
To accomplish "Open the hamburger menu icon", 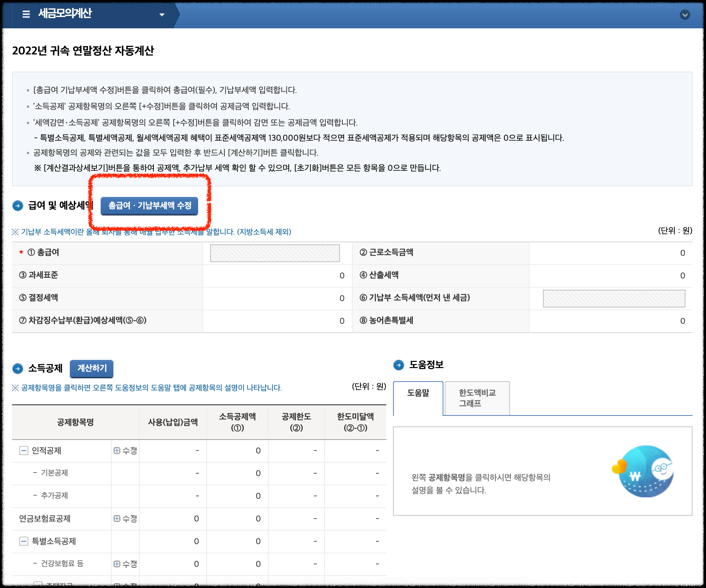I will [26, 14].
